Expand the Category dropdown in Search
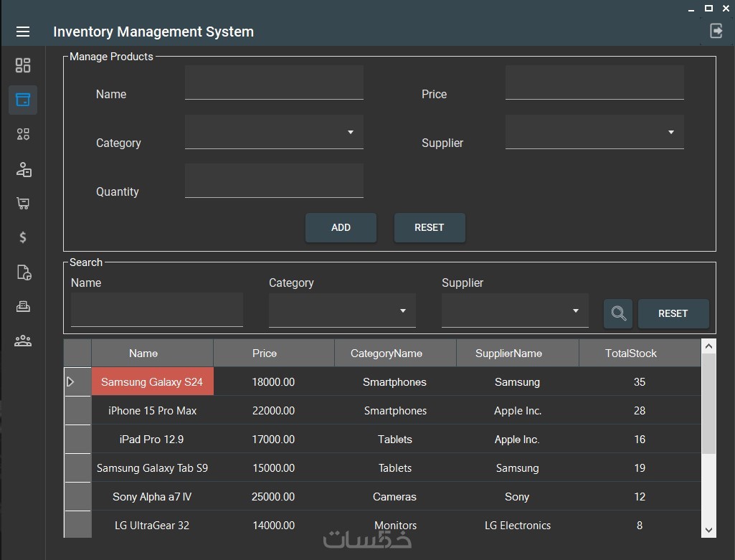This screenshot has width=735, height=560. [402, 310]
